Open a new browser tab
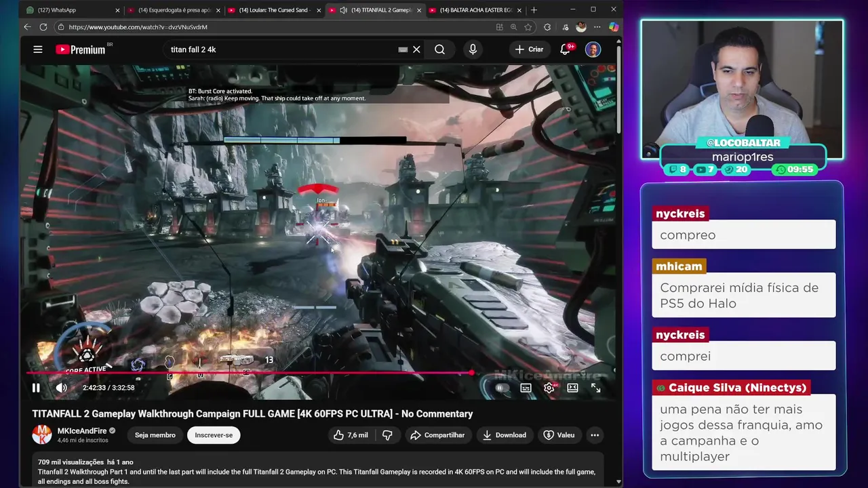868x488 pixels. pos(534,10)
